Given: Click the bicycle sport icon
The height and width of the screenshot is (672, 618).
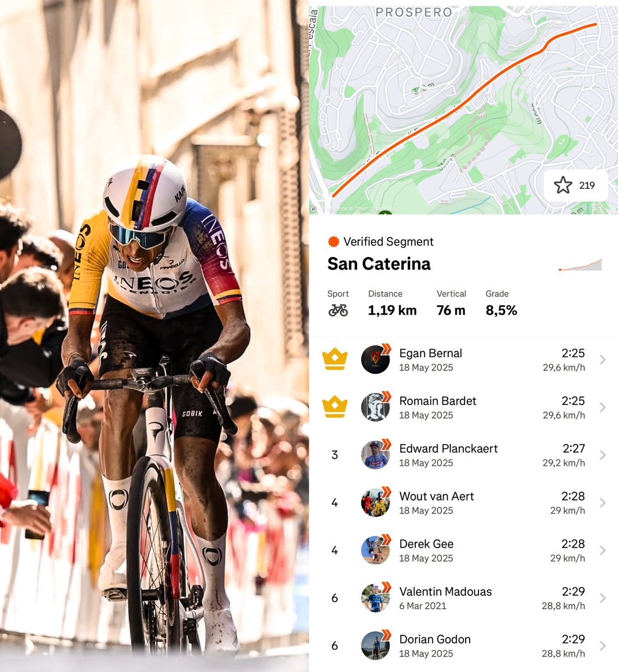Looking at the screenshot, I should click(x=338, y=310).
